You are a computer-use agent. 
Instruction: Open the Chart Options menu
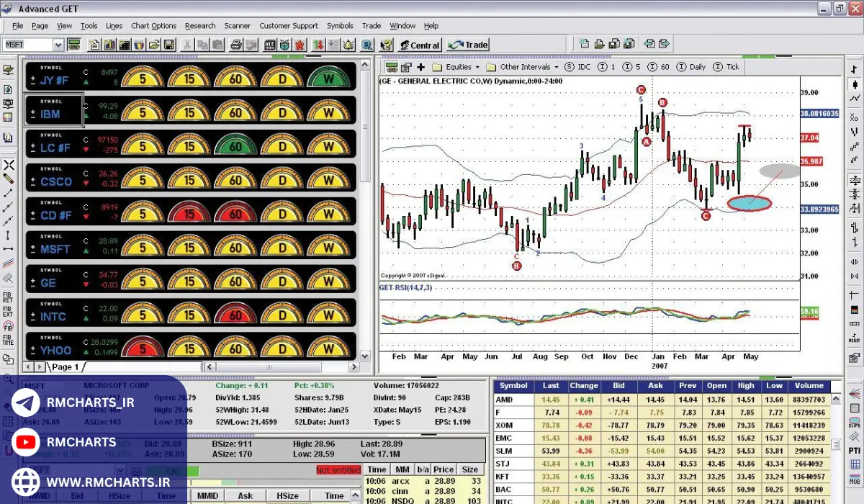[153, 26]
